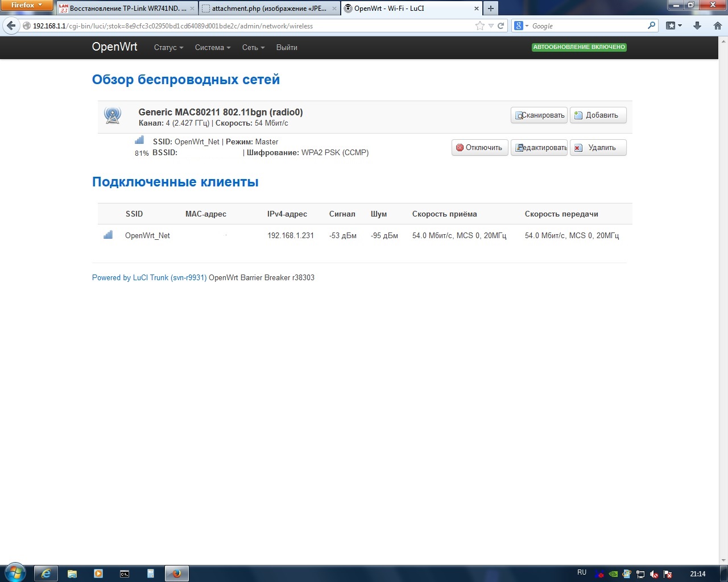Open the downloads arrow icon
Viewport: 728px width, 582px height.
click(x=697, y=26)
